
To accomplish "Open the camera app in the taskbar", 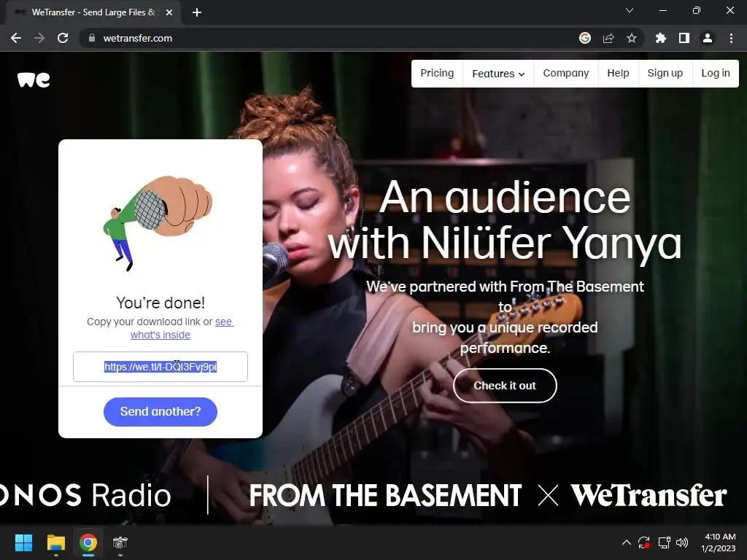I will pyautogui.click(x=120, y=542).
